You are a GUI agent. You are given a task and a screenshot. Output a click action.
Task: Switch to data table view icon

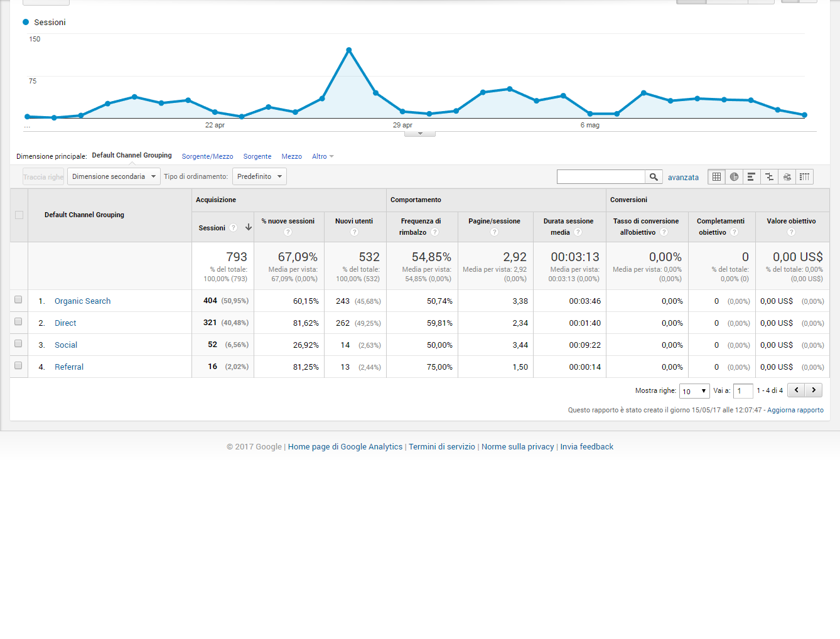coord(716,177)
